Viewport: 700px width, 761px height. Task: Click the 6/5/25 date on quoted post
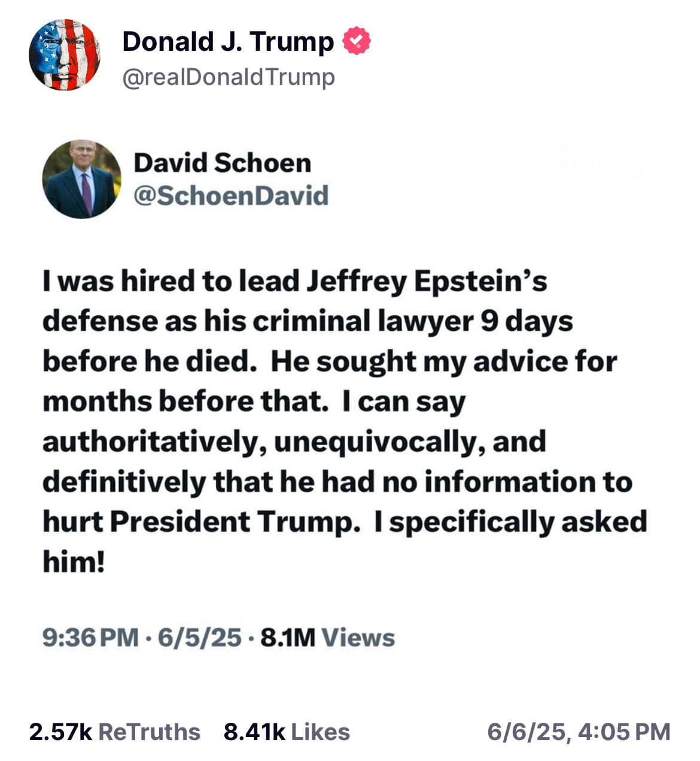click(199, 638)
